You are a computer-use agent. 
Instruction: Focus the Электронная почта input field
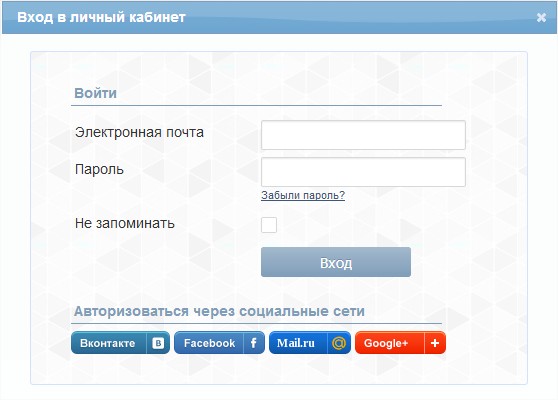point(363,135)
